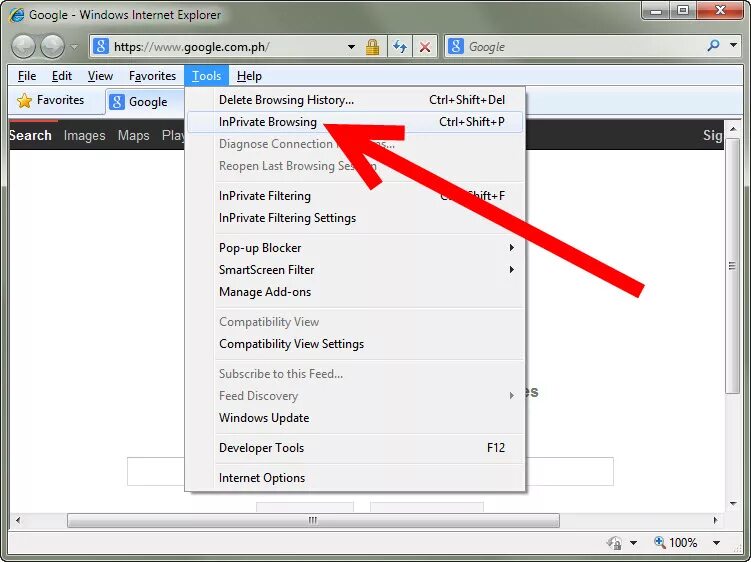
Task: Choose Manage Add-ons
Action: [x=355, y=292]
